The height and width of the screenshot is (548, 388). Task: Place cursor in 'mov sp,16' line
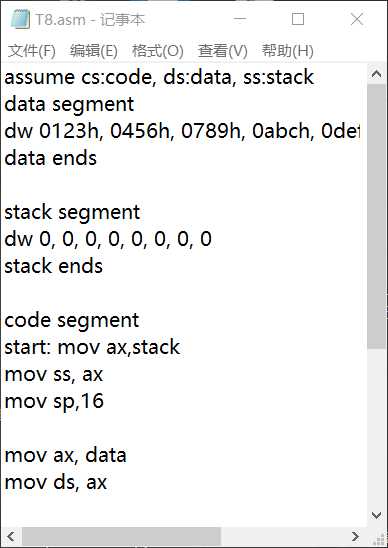click(54, 401)
